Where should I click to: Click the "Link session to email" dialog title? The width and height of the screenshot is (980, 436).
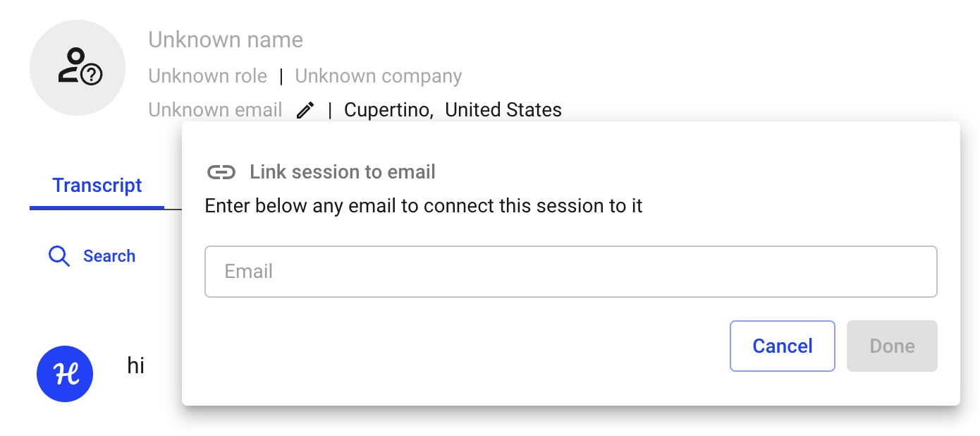(x=343, y=172)
